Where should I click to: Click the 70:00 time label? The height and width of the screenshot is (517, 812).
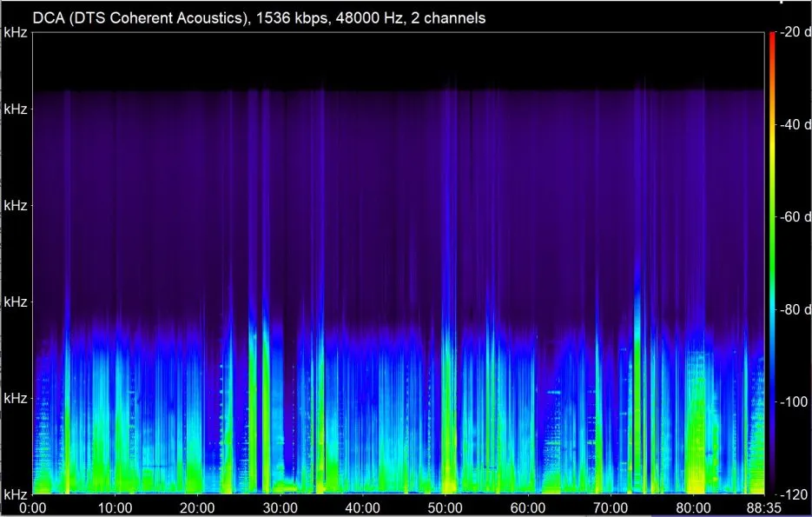pos(610,507)
